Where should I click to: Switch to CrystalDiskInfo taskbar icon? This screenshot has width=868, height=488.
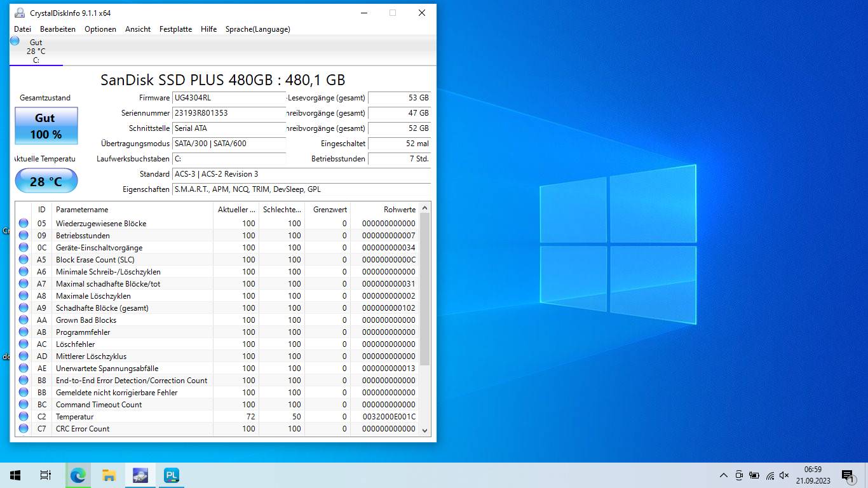coord(140,475)
